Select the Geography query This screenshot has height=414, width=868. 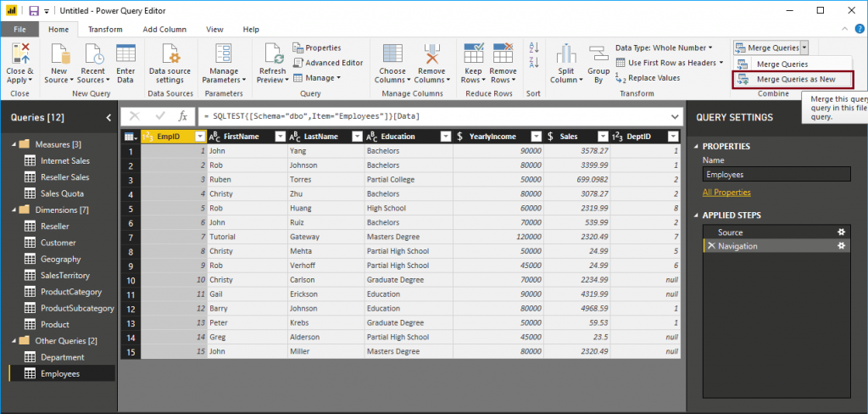[x=60, y=259]
